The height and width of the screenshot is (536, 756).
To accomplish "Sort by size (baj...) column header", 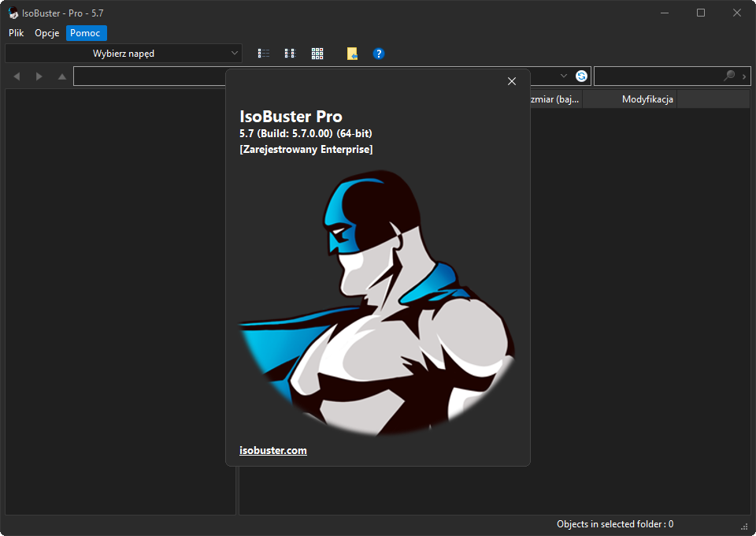I will (557, 99).
